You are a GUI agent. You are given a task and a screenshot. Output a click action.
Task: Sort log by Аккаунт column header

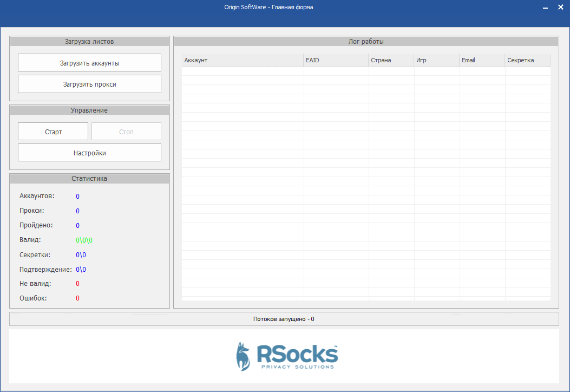(242, 60)
